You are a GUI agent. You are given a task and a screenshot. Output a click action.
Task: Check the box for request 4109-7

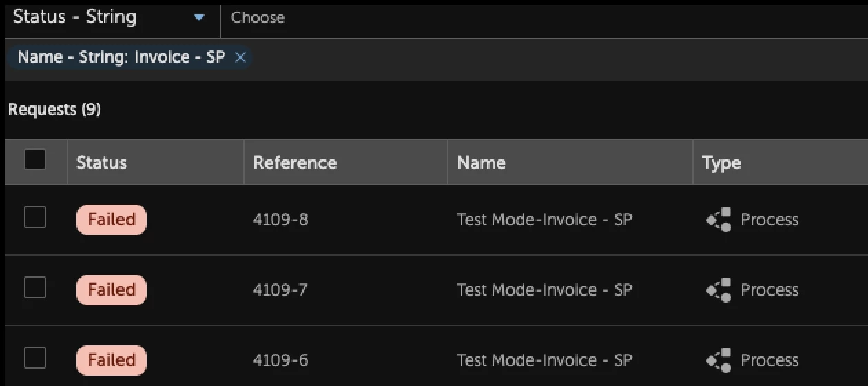(35, 288)
